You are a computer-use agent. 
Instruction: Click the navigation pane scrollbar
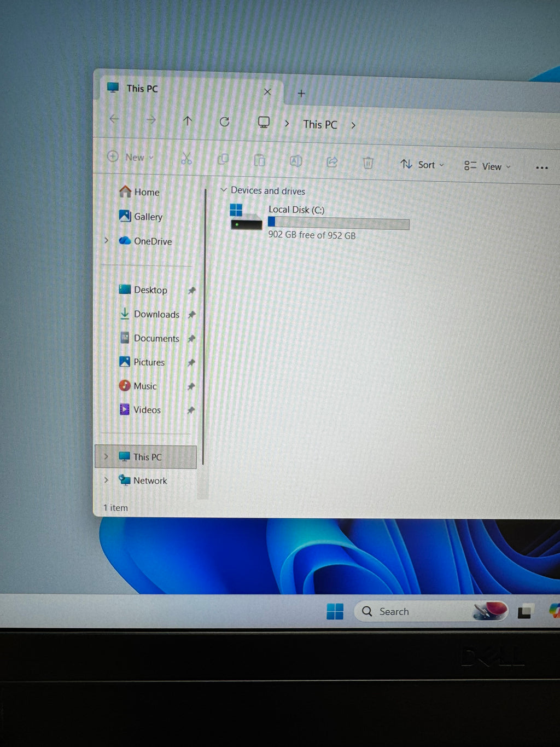pyautogui.click(x=203, y=328)
